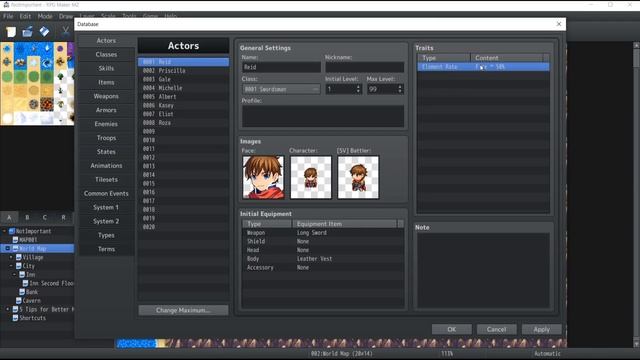The width and height of the screenshot is (640, 360).
Task: Switch to the Weapons database tab
Action: pyautogui.click(x=106, y=96)
